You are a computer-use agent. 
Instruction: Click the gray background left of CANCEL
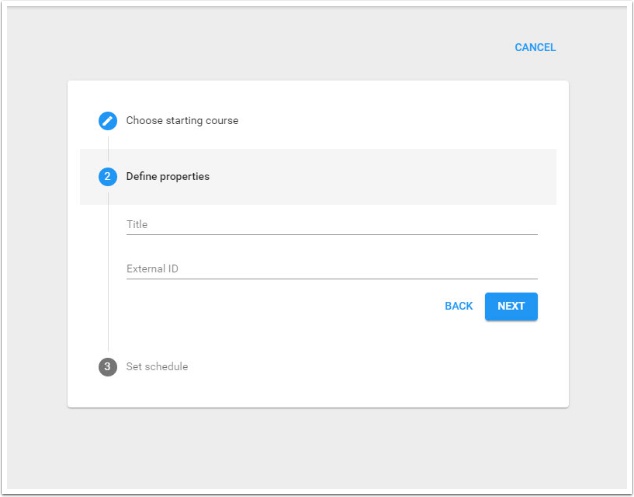click(x=300, y=47)
